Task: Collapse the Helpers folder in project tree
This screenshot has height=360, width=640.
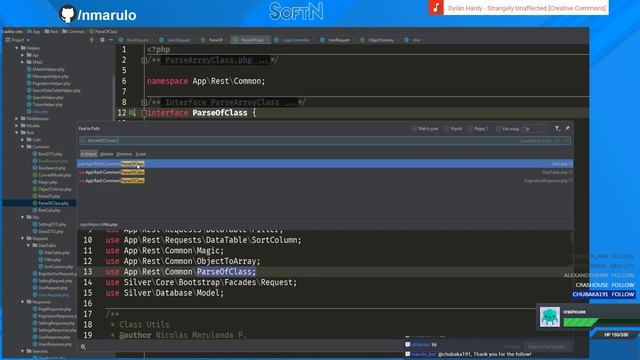Action: click(17, 48)
